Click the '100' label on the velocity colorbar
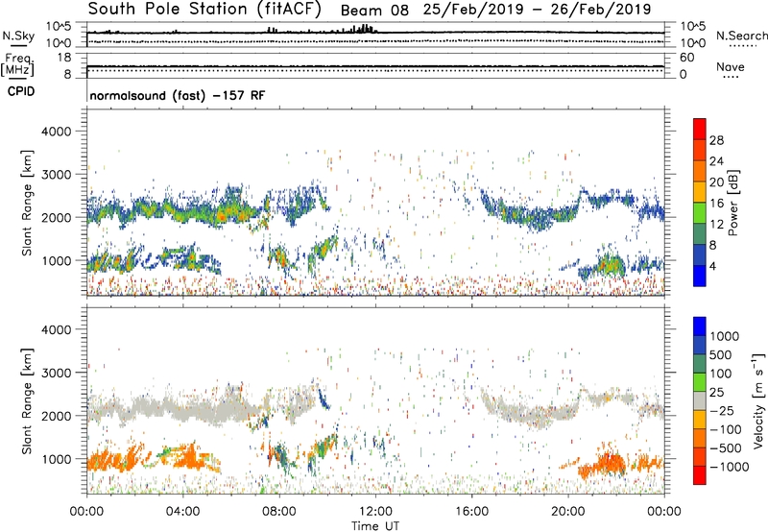Viewport: 768px width, 532px height. [720, 374]
